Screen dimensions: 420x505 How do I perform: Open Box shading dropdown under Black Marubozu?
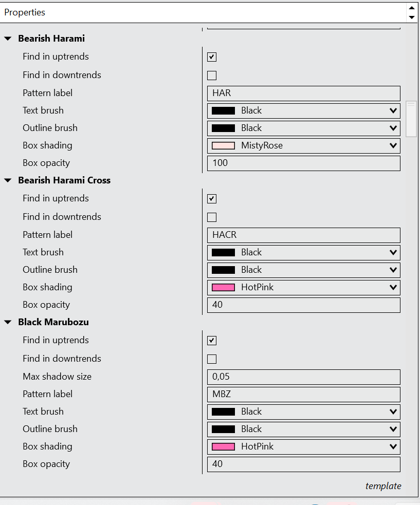click(393, 446)
